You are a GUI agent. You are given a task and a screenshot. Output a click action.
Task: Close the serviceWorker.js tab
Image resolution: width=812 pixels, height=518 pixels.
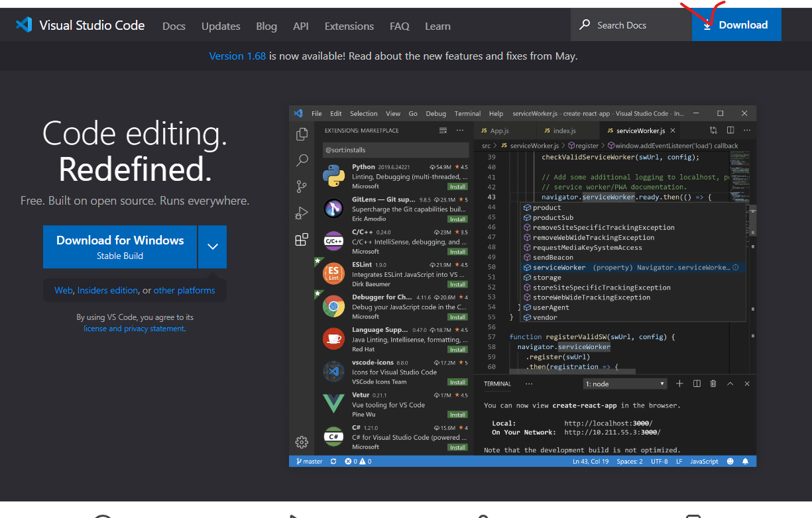(x=673, y=130)
